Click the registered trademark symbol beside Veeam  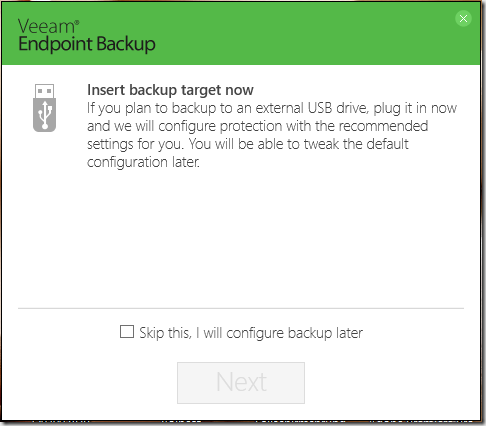click(77, 22)
